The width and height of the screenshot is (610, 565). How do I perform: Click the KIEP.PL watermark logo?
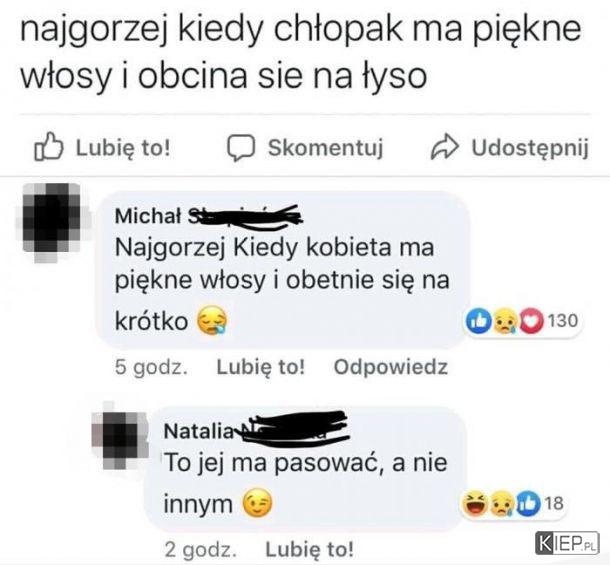pyautogui.click(x=567, y=543)
